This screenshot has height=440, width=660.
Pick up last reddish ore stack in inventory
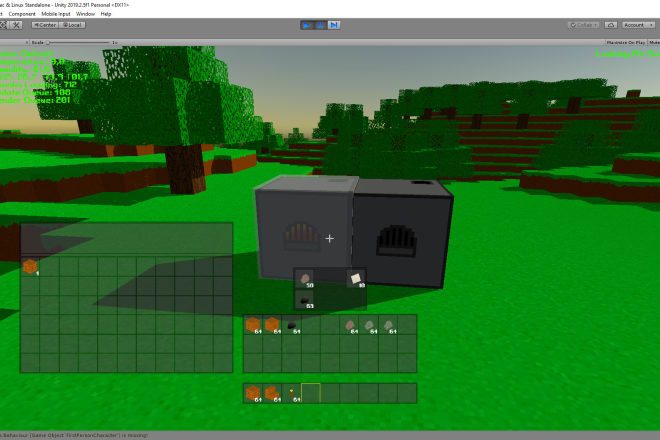(389, 325)
